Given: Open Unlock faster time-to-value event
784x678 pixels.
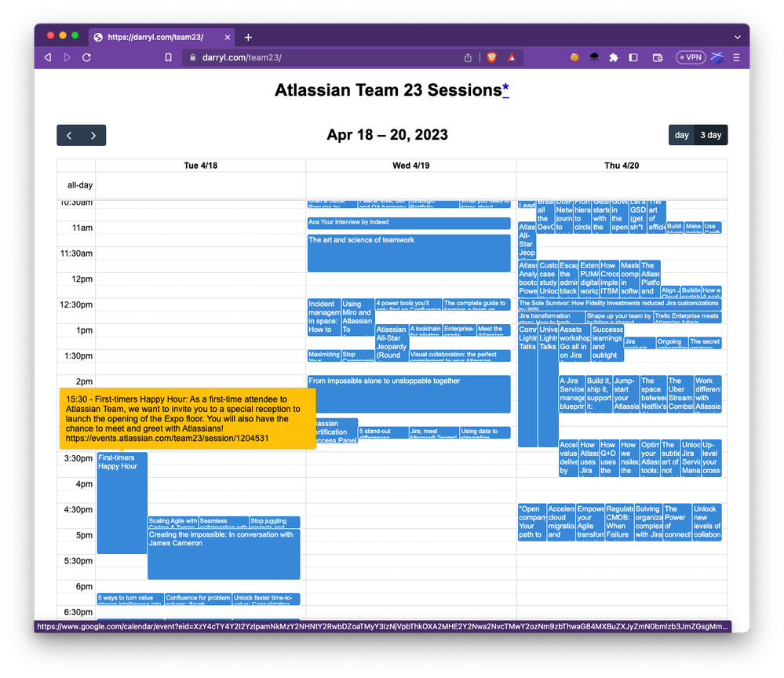Looking at the screenshot, I should (x=266, y=600).
